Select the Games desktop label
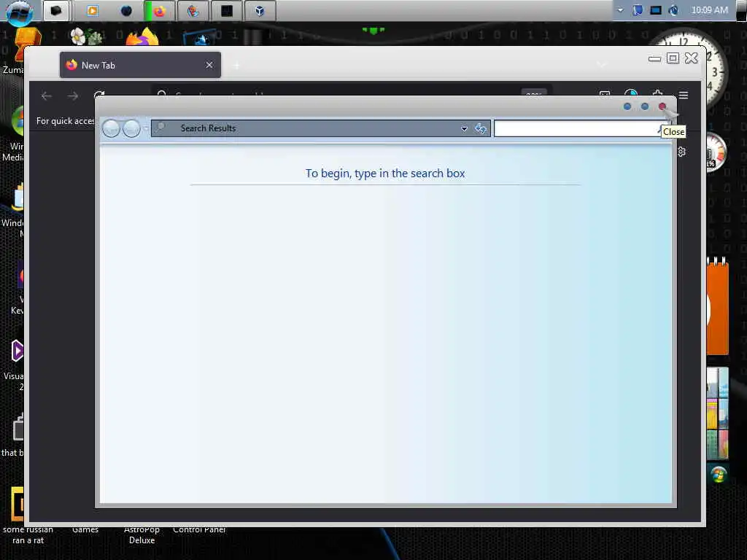The height and width of the screenshot is (560, 747). [85, 529]
